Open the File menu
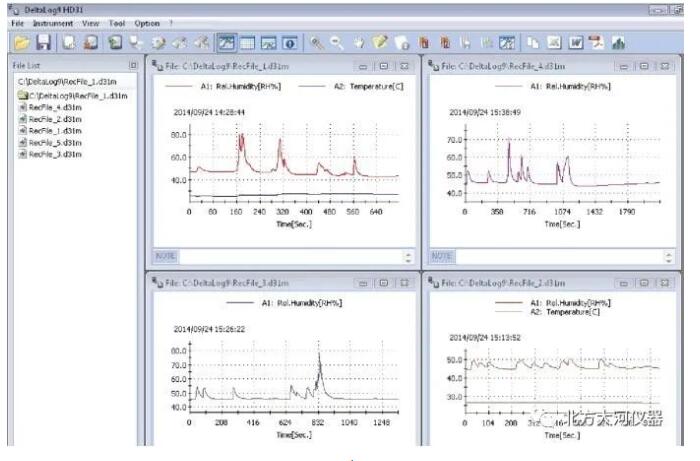The height and width of the screenshot is (461, 700). pyautogui.click(x=17, y=23)
